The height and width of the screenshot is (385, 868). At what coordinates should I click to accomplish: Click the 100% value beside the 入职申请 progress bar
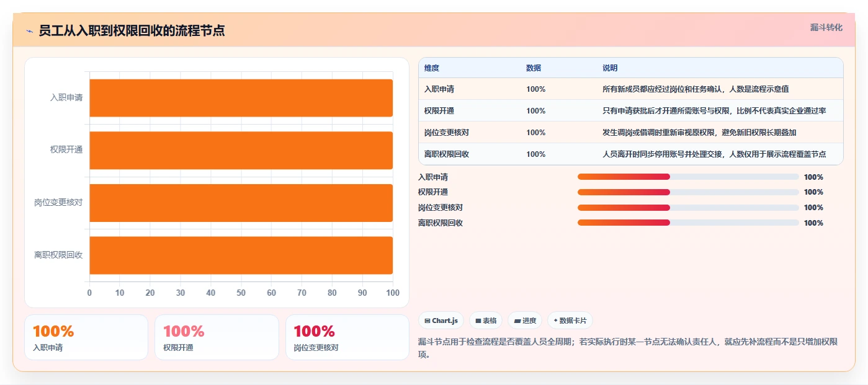pyautogui.click(x=813, y=177)
